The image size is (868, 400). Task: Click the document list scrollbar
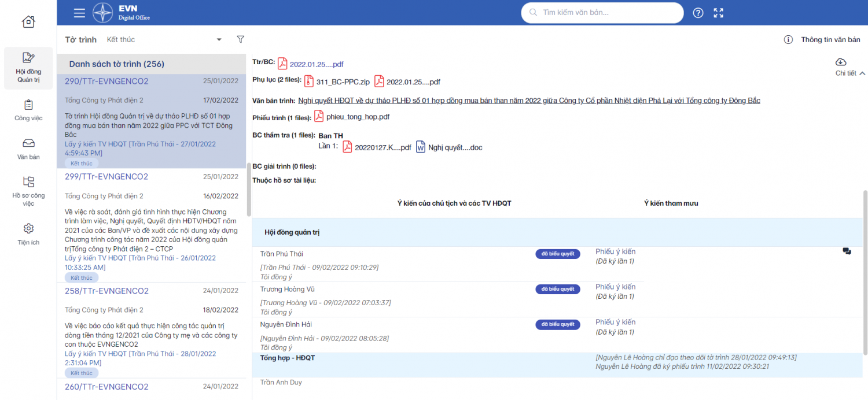[x=249, y=189]
